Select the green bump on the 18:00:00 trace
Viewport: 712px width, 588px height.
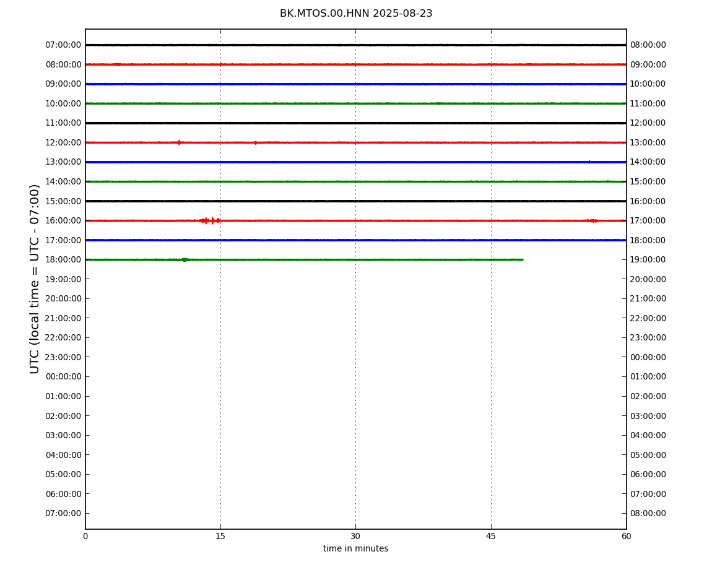[185, 260]
